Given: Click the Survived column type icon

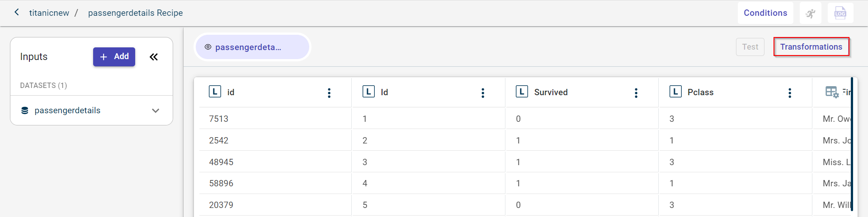Looking at the screenshot, I should point(522,92).
